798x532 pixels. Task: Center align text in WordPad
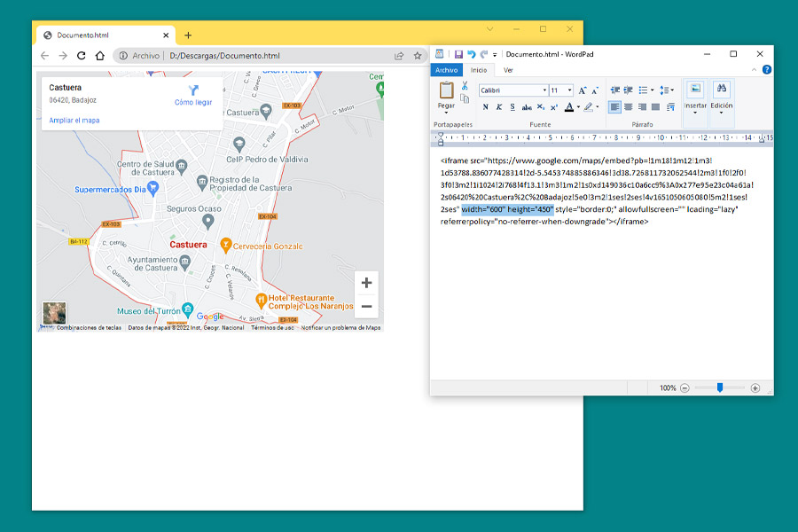[629, 107]
